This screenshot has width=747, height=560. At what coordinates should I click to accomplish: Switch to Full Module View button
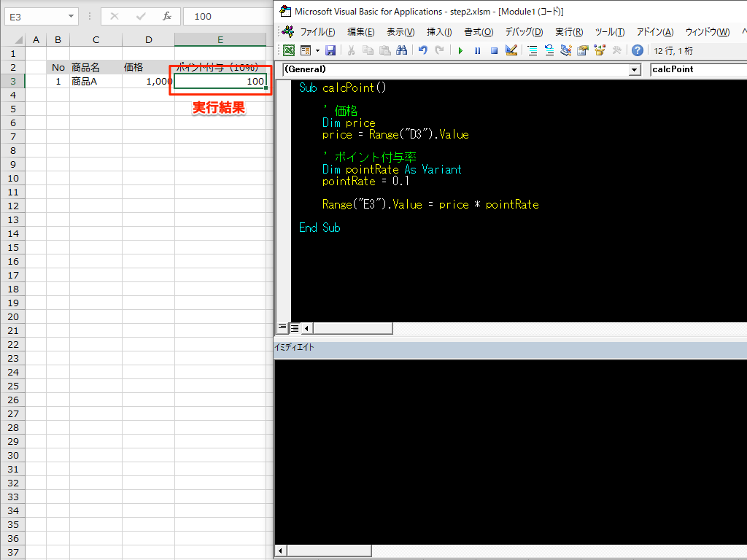tap(295, 327)
